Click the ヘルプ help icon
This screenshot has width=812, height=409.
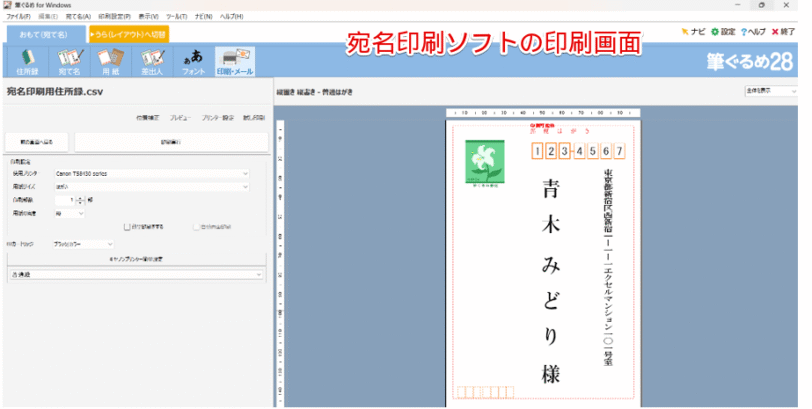tap(754, 32)
